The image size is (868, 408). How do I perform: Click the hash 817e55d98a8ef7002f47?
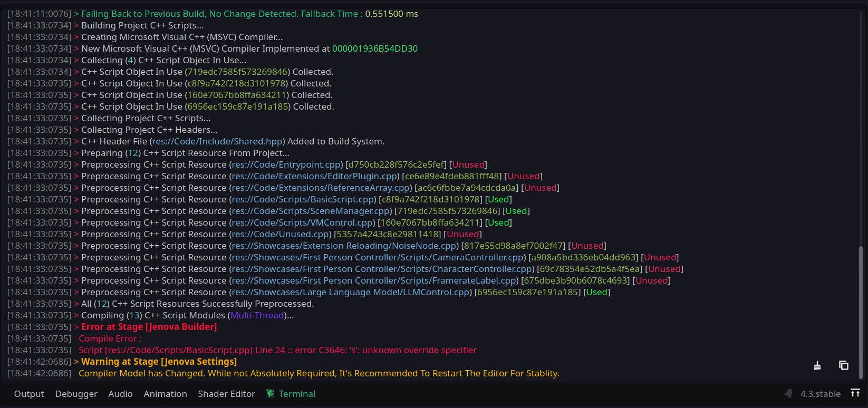click(x=514, y=246)
